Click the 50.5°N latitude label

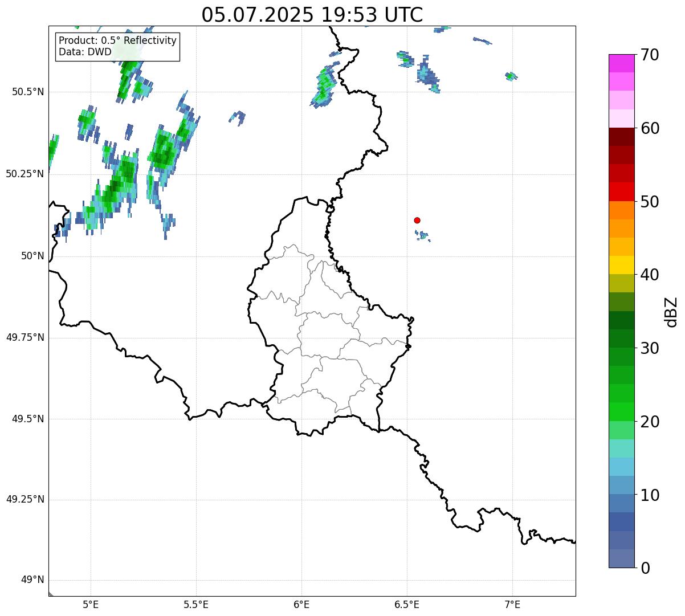coord(28,92)
